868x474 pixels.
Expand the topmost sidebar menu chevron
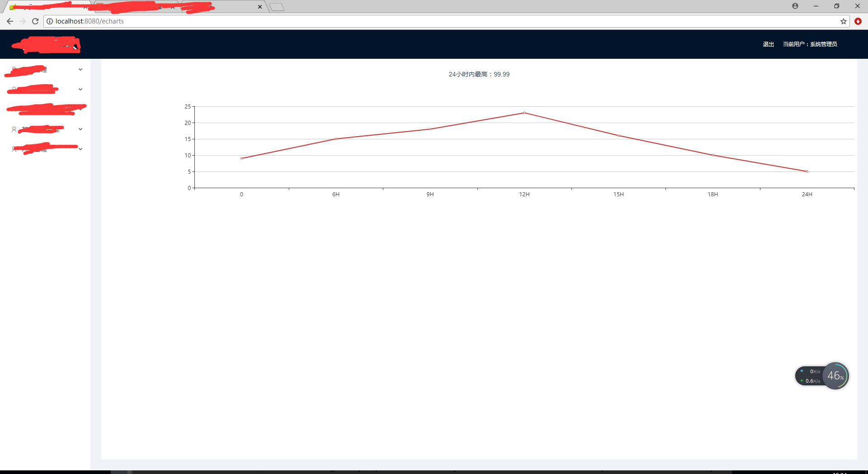pos(80,70)
